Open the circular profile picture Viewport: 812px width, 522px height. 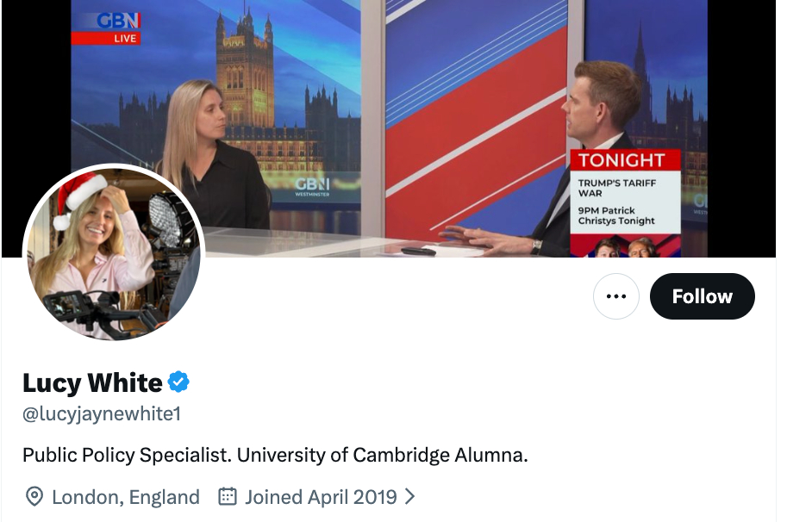pos(114,254)
